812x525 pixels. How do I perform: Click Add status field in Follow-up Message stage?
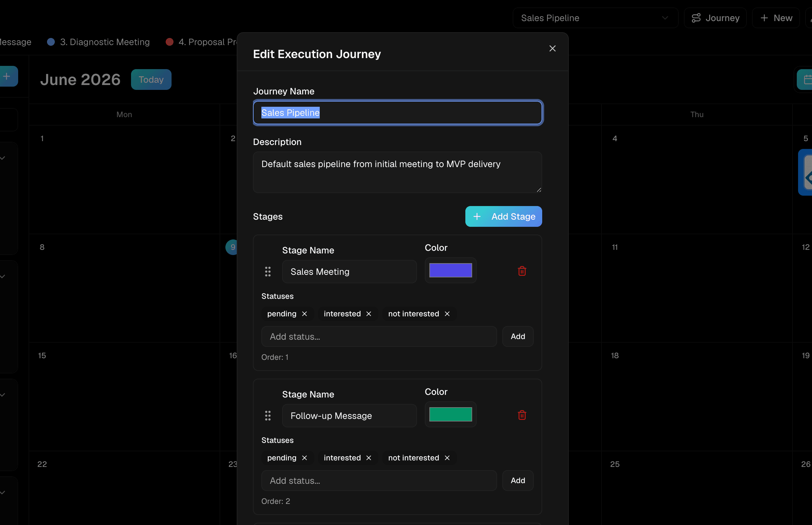point(379,480)
